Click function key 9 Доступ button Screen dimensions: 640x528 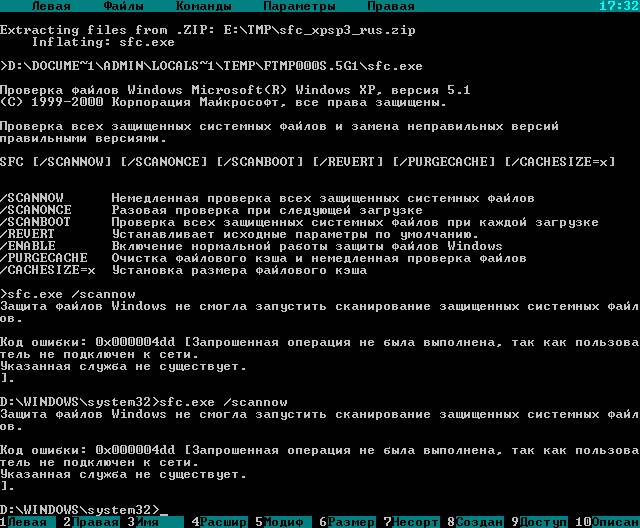(540, 522)
